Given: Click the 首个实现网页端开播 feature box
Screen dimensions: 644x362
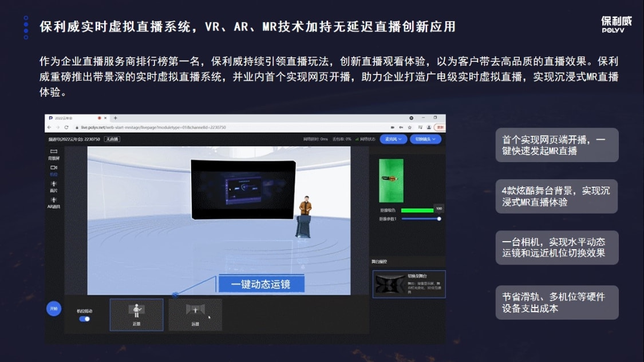Looking at the screenshot, I should (557, 145).
